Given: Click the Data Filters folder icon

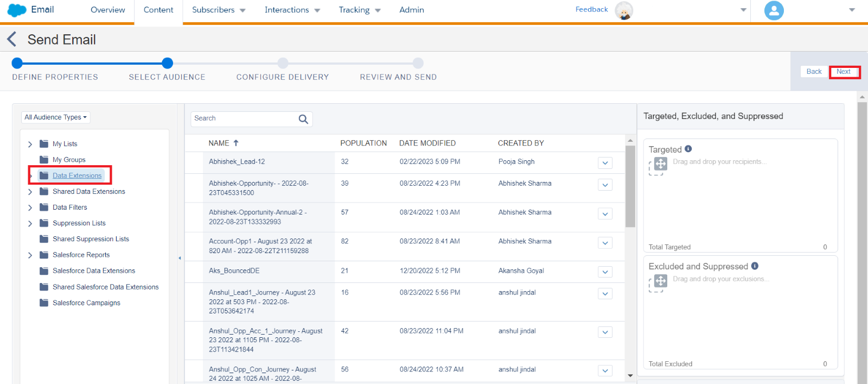Looking at the screenshot, I should point(44,207).
